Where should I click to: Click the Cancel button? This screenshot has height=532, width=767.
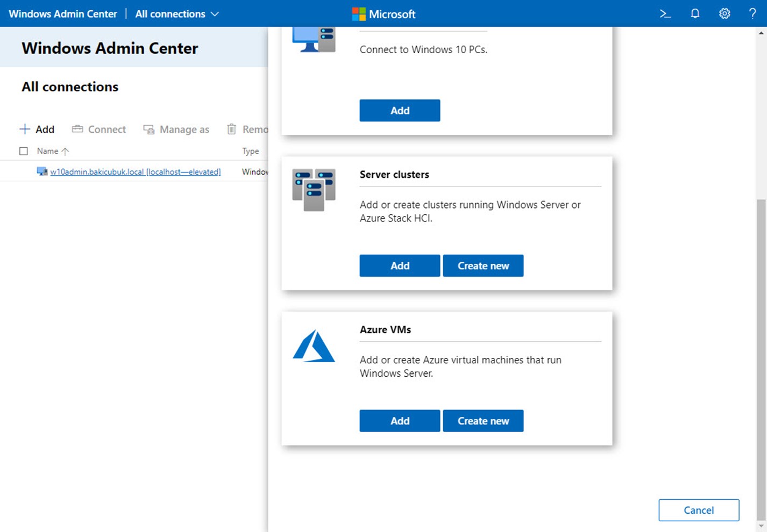699,510
